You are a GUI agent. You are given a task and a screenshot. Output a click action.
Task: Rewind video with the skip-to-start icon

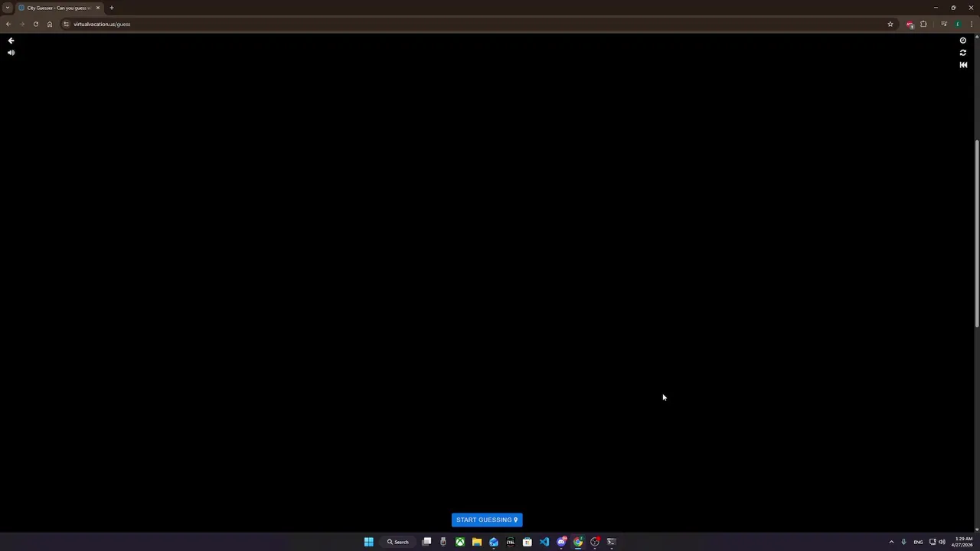coord(963,65)
